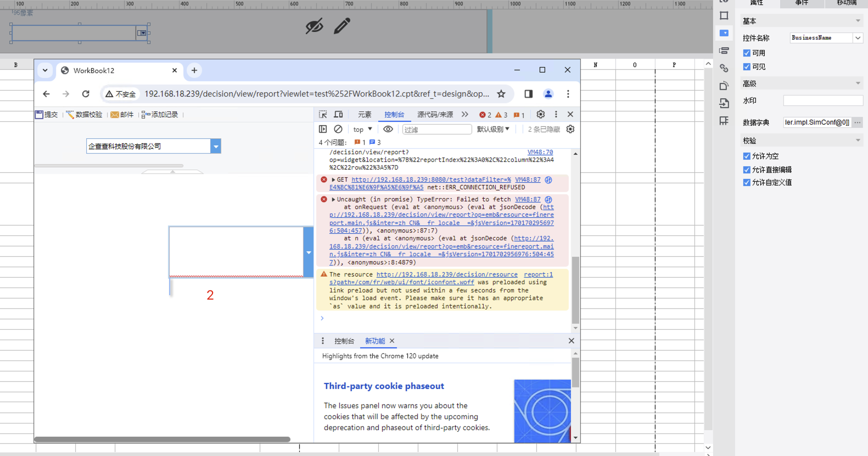The width and height of the screenshot is (868, 456).
Task: Click 添加记录 add record
Action: coord(160,114)
